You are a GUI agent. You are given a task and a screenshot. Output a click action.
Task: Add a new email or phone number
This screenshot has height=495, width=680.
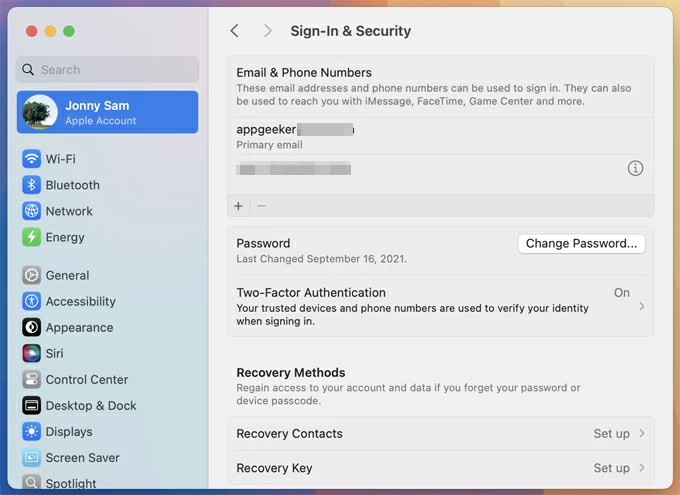pyautogui.click(x=238, y=206)
